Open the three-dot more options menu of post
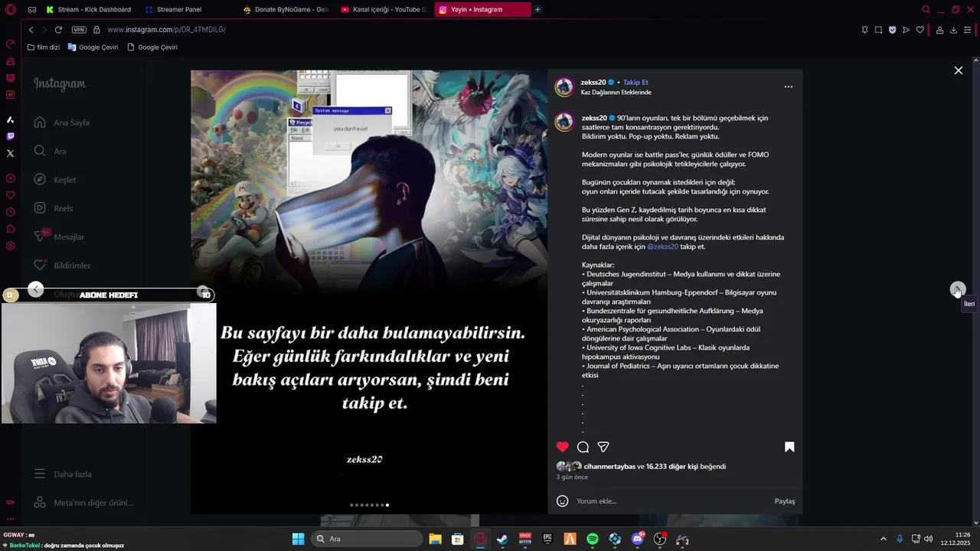The image size is (980, 551). tap(789, 86)
